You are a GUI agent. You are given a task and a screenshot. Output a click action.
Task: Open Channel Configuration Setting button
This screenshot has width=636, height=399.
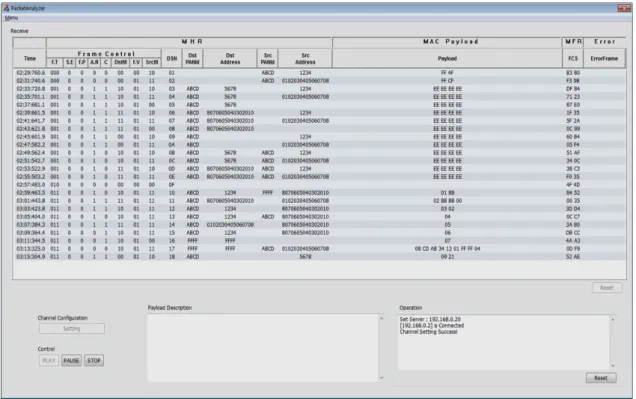tap(72, 328)
